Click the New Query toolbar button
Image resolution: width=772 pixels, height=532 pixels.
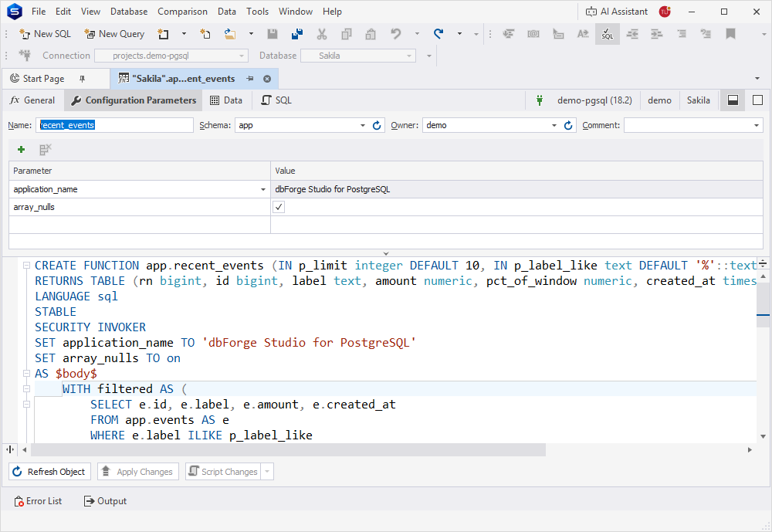(x=114, y=34)
